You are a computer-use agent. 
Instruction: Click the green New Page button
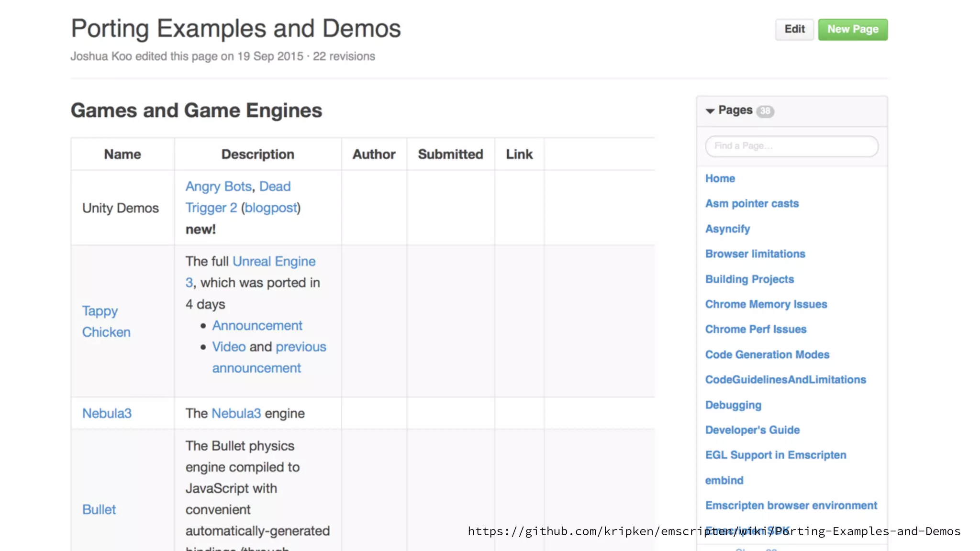(x=853, y=30)
